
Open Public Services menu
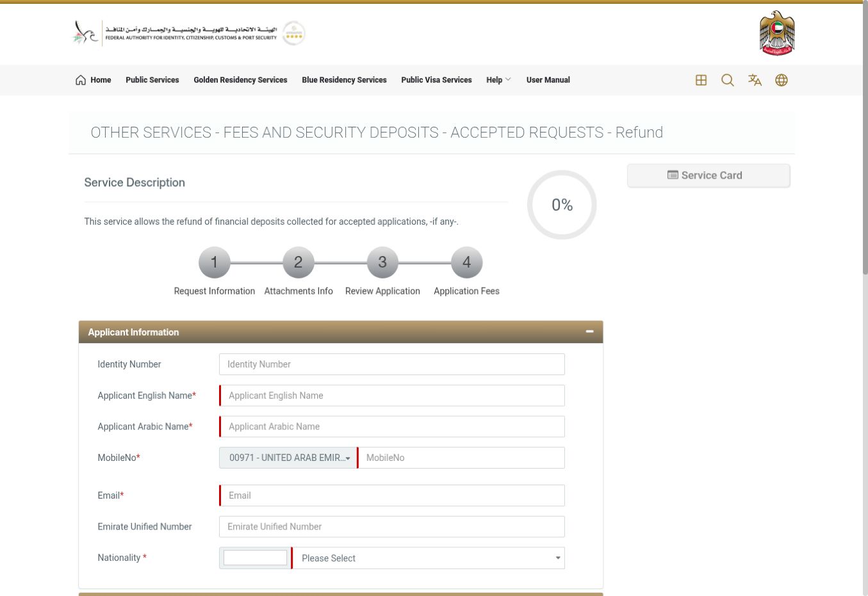coord(152,80)
